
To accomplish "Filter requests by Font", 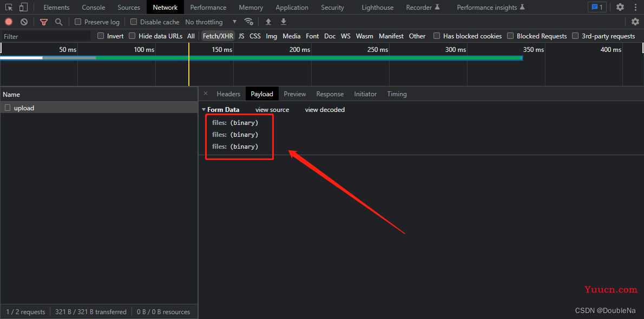I will click(312, 36).
